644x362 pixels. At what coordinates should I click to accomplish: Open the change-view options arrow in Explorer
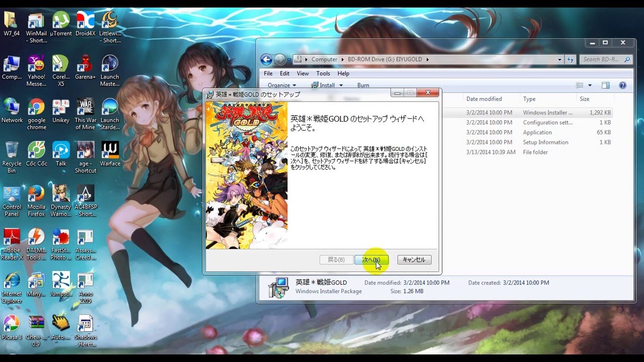pos(590,85)
